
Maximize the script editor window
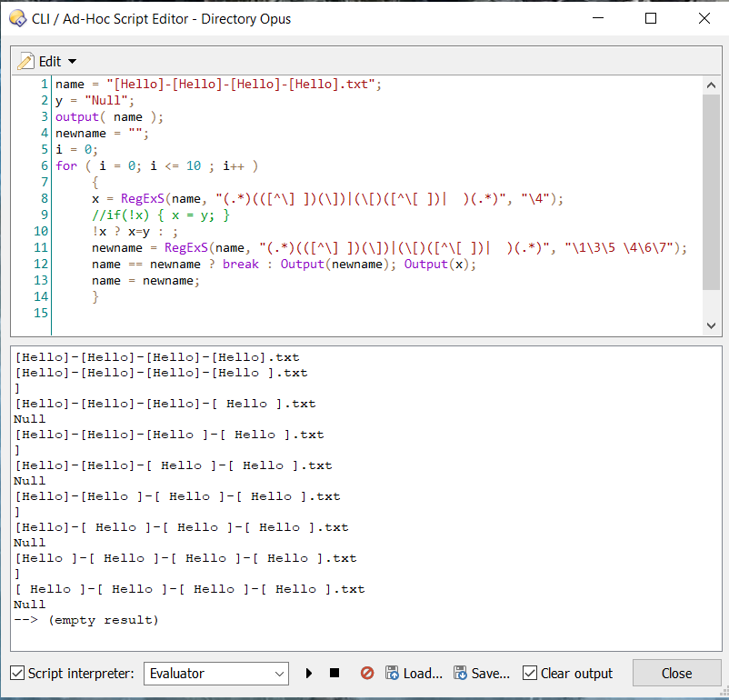point(650,18)
